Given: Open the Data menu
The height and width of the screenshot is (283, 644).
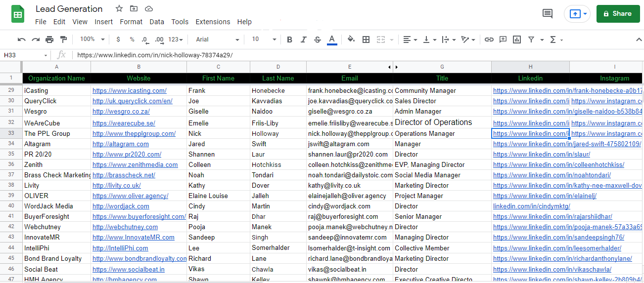Looking at the screenshot, I should click(157, 22).
